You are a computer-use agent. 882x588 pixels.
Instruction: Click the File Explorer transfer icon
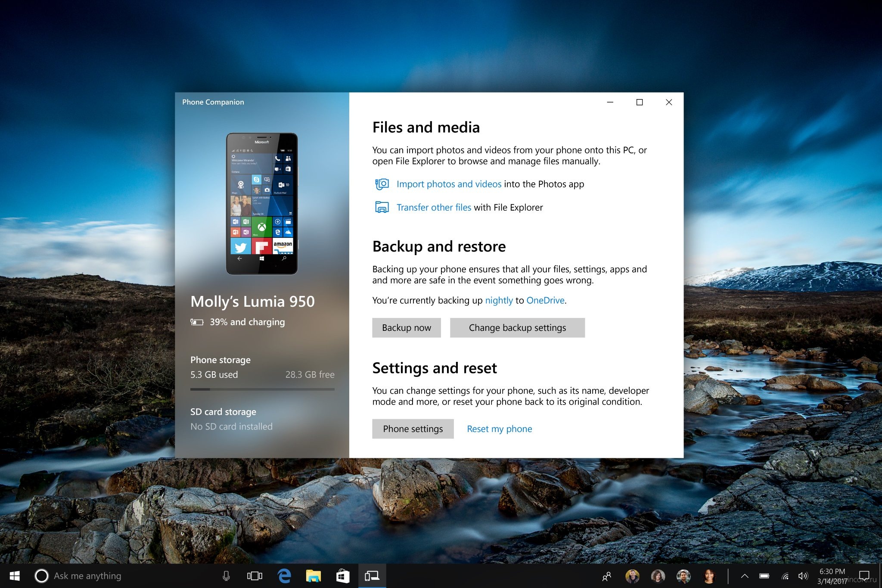click(x=382, y=207)
